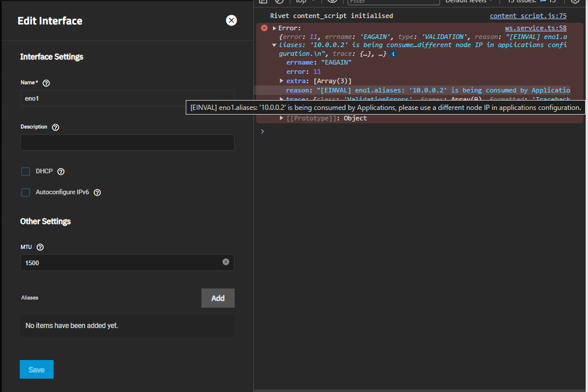This screenshot has width=588, height=392.
Task: Enable the DHCP checkbox
Action: pos(26,172)
